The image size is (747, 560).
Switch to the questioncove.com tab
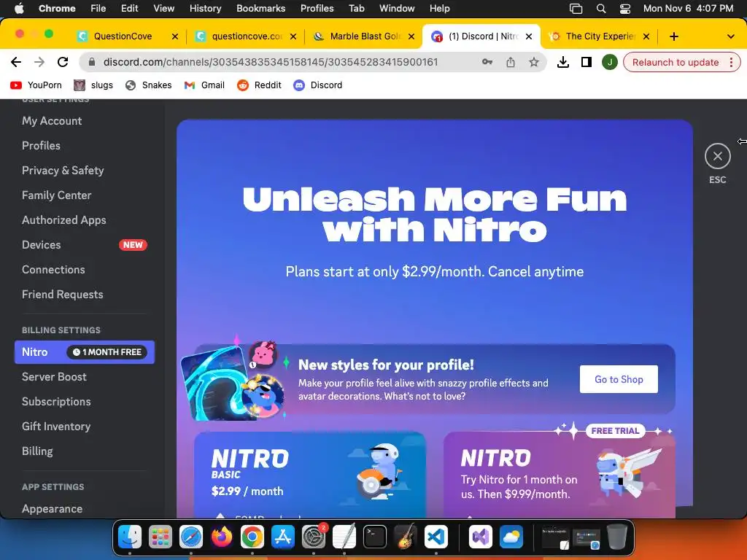click(x=247, y=36)
